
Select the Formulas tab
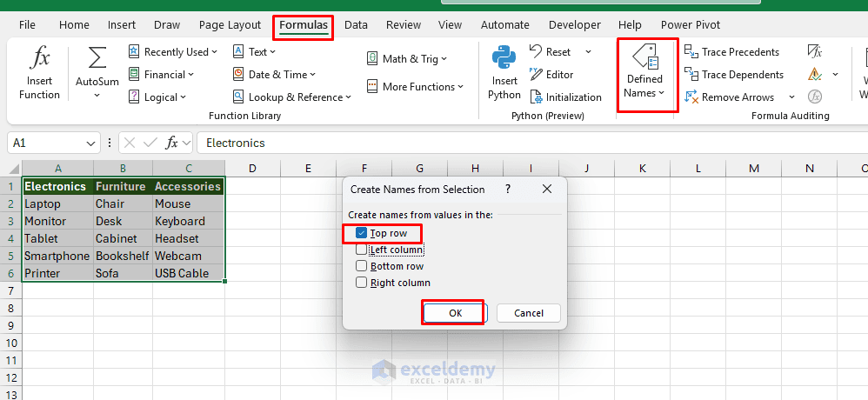point(304,25)
